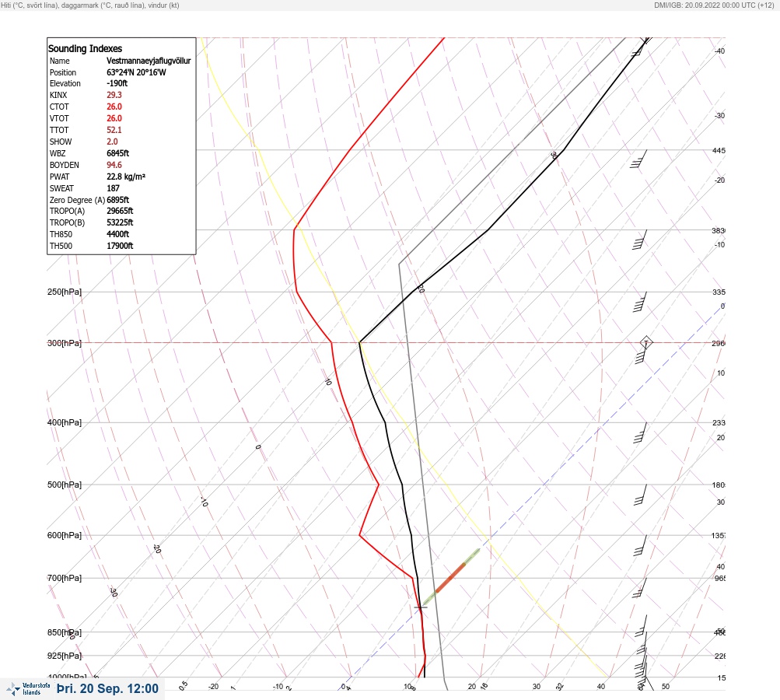Click the position value 63°24'N 20°16'W
This screenshot has height=700, width=780.
coord(136,72)
